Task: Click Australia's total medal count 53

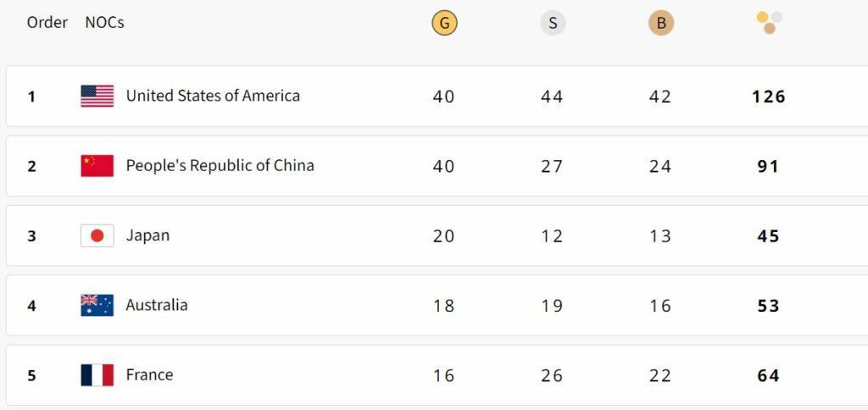Action: [768, 306]
